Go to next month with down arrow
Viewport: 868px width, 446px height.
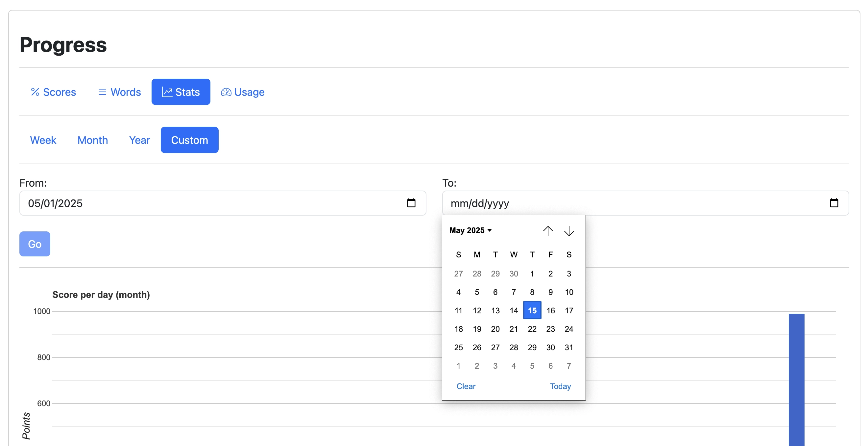569,231
